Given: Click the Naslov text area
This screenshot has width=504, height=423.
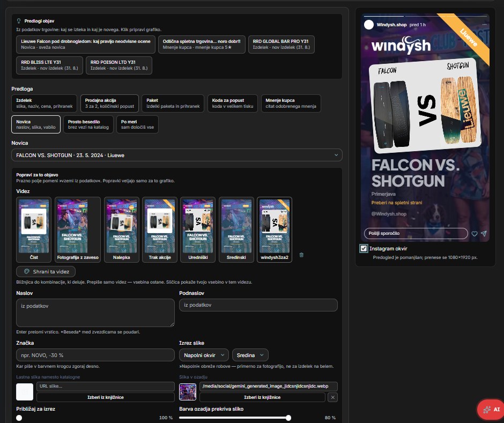Looking at the screenshot, I should click(x=95, y=313).
